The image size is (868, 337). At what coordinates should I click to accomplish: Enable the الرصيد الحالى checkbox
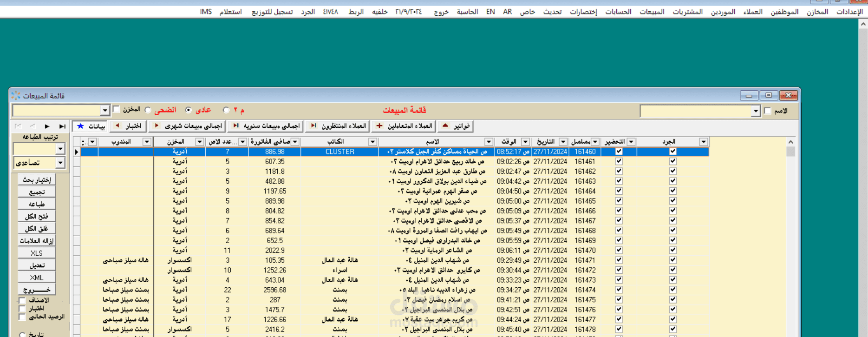pyautogui.click(x=22, y=317)
